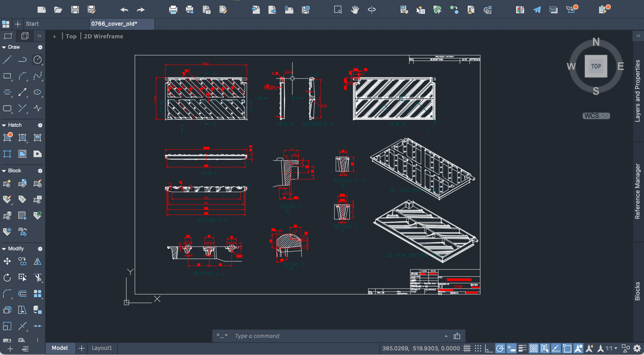Open the WCS coordinate system dropdown
Image resolution: width=644 pixels, height=355 pixels.
point(596,116)
